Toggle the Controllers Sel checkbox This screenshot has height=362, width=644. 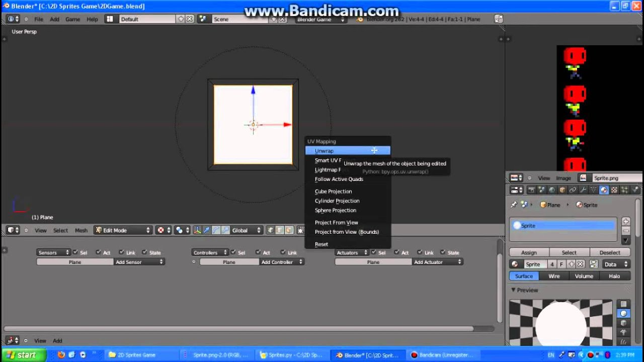(234, 252)
